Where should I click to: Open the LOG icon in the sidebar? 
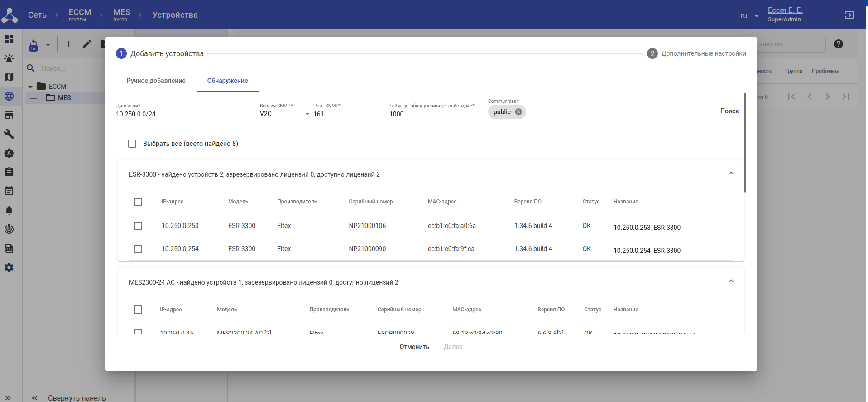(x=9, y=248)
